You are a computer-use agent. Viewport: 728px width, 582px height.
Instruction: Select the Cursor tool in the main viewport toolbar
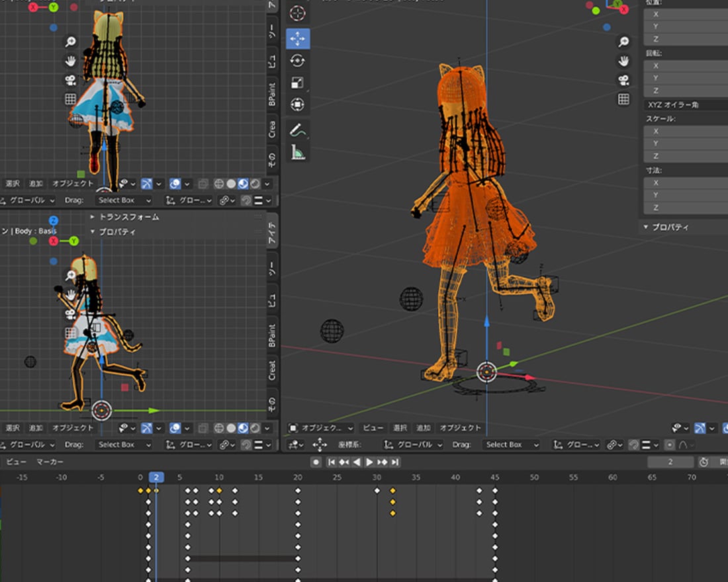[x=298, y=13]
